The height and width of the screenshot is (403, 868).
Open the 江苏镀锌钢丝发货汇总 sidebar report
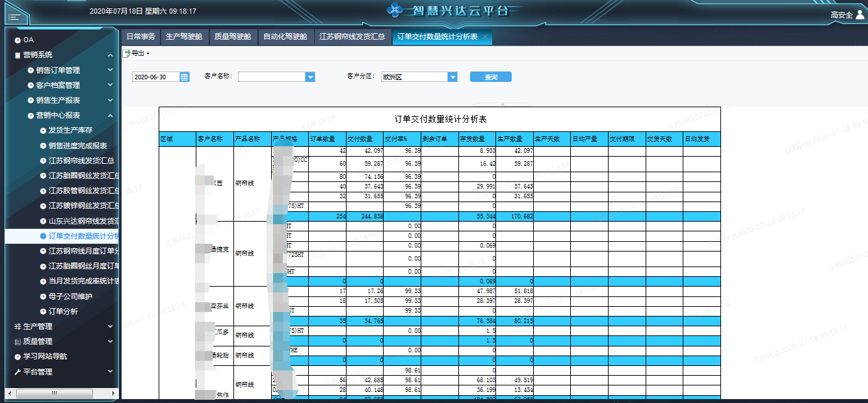[x=83, y=206]
